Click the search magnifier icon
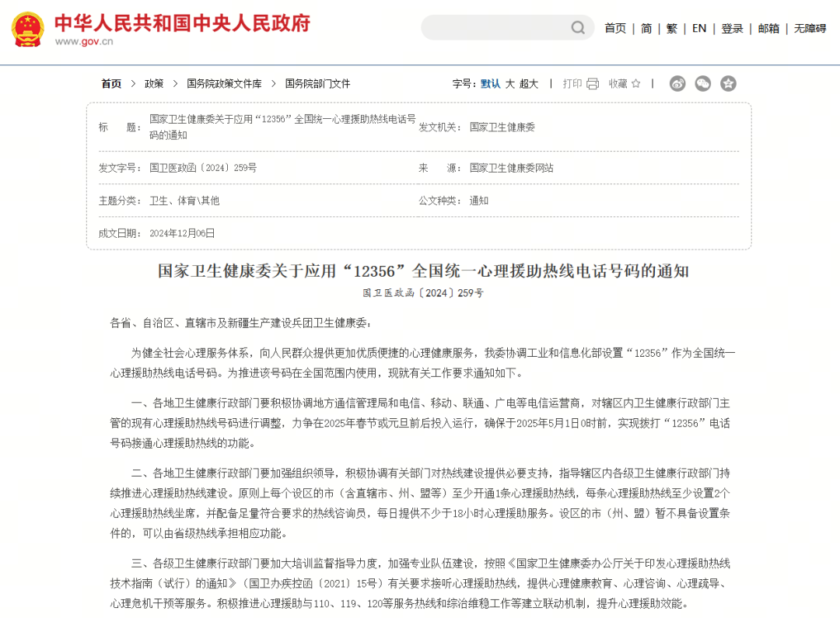Viewport: 840px width, 618px height. tap(577, 27)
